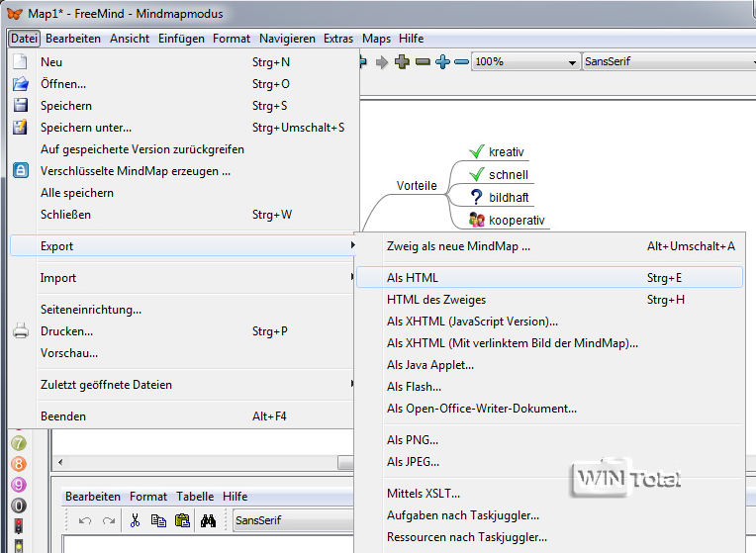Add the red traffic light icon
The height and width of the screenshot is (553, 756).
coord(19,526)
